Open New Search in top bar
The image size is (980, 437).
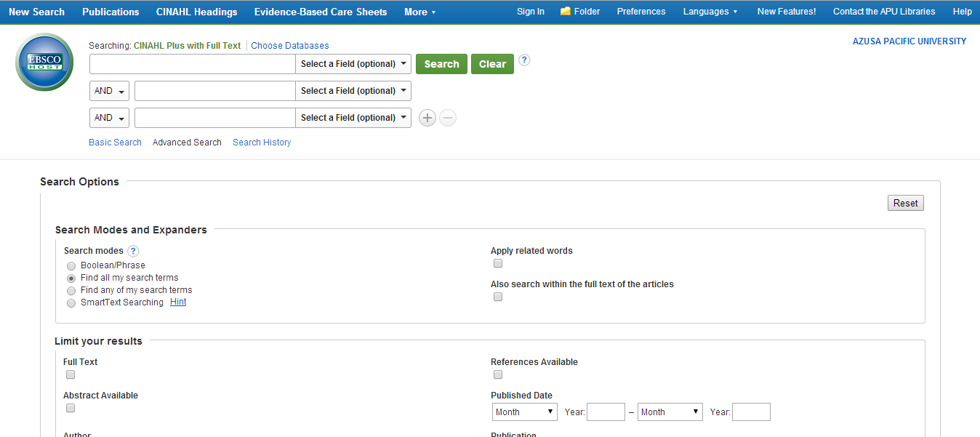click(36, 12)
